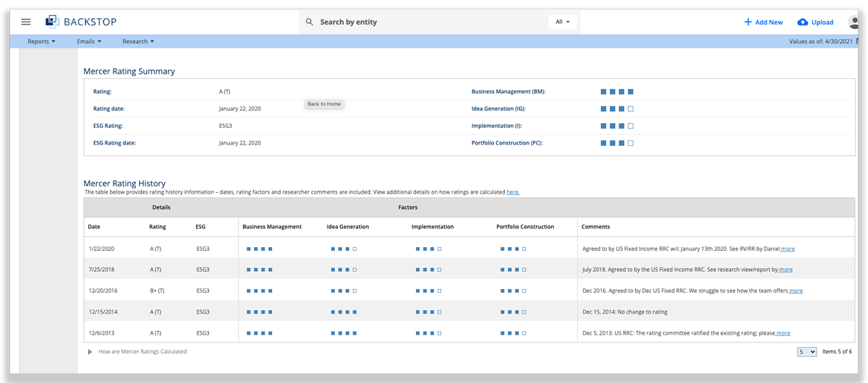Select the 12/15/2014 date cell
The height and width of the screenshot is (383, 868).
click(x=103, y=312)
